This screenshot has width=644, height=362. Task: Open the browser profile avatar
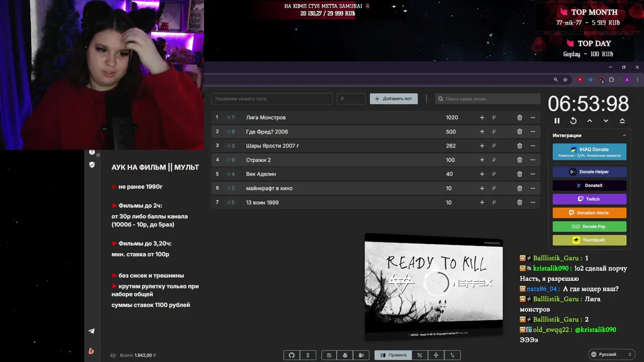627,79
